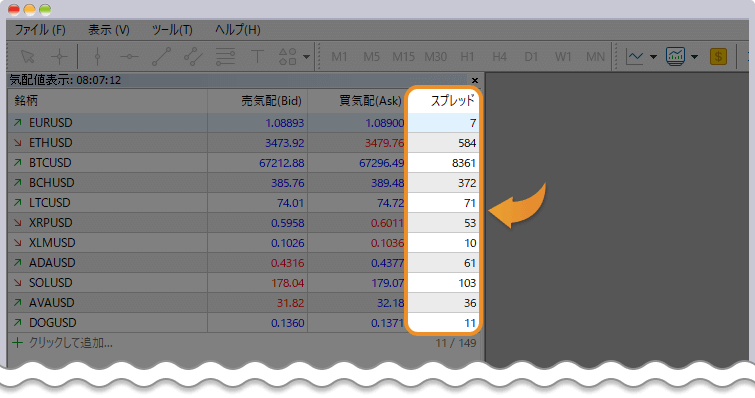The width and height of the screenshot is (755, 398).
Task: Open the 表示 (V) menu
Action: click(109, 30)
